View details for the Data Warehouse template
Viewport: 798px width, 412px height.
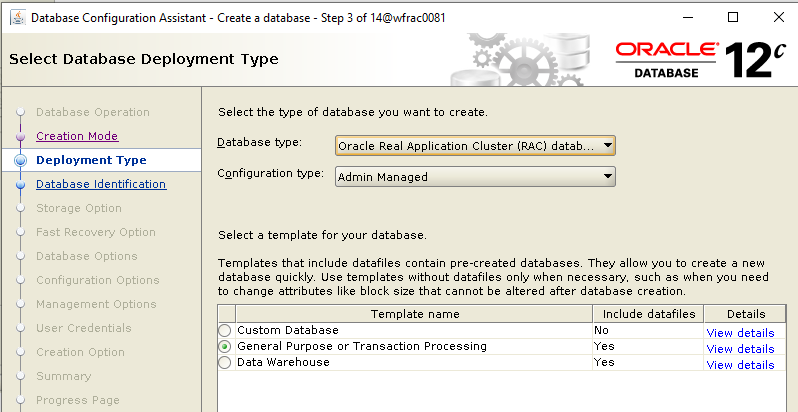(740, 365)
